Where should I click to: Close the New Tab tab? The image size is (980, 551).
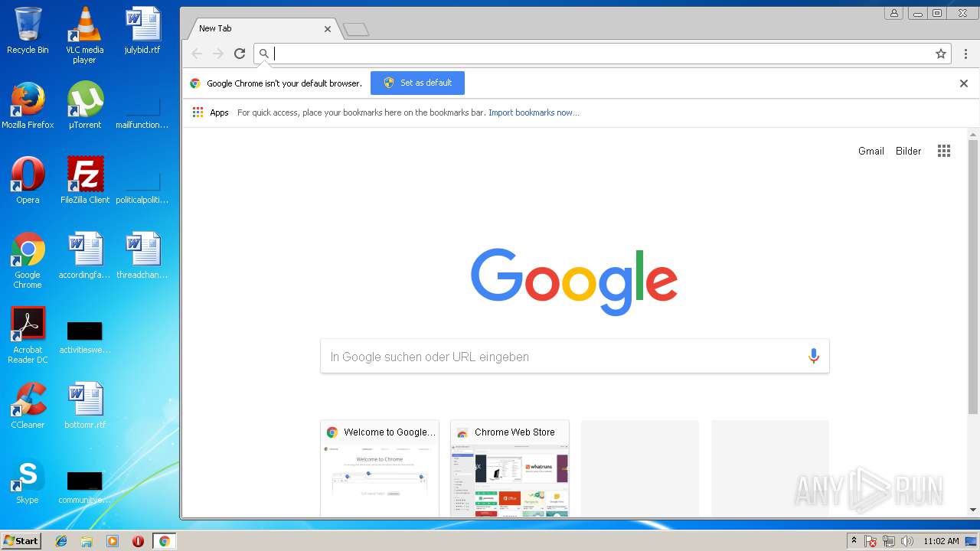(x=328, y=29)
